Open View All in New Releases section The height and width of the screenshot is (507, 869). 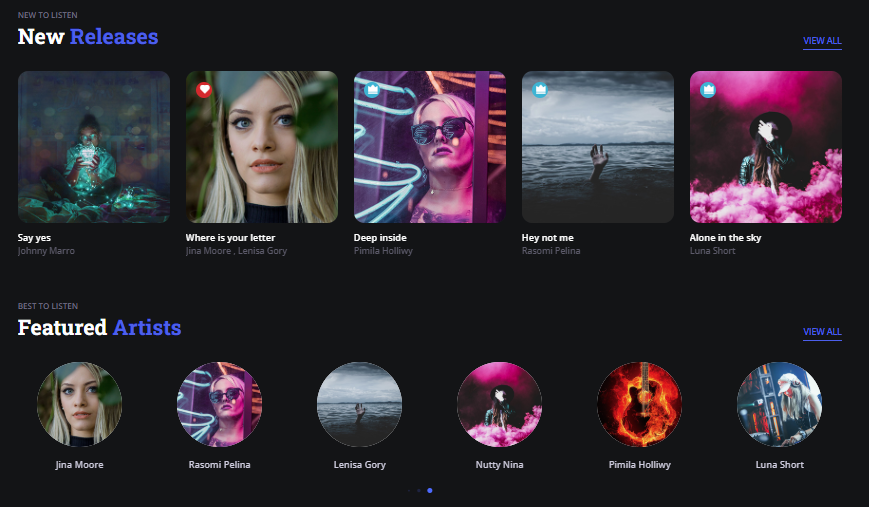click(x=822, y=41)
